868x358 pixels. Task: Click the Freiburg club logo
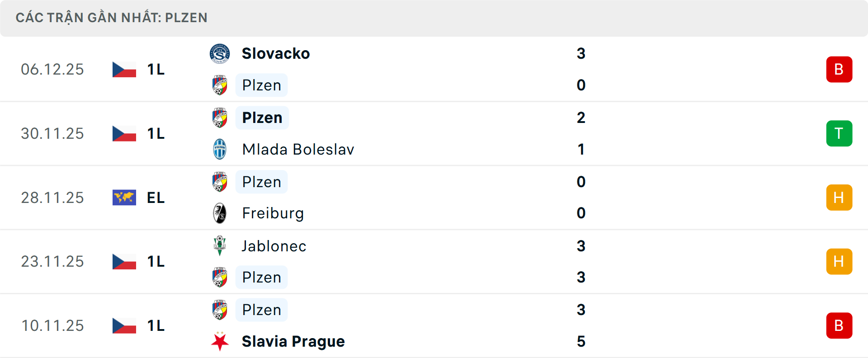click(x=220, y=213)
